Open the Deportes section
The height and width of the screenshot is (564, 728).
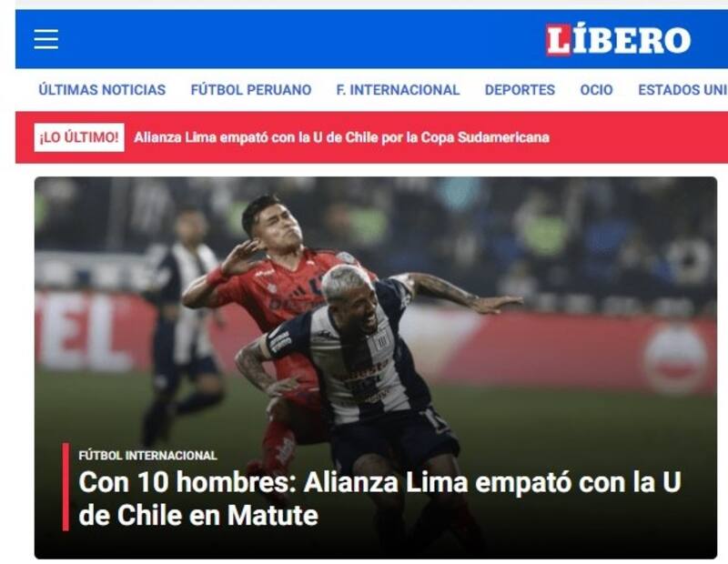click(520, 89)
